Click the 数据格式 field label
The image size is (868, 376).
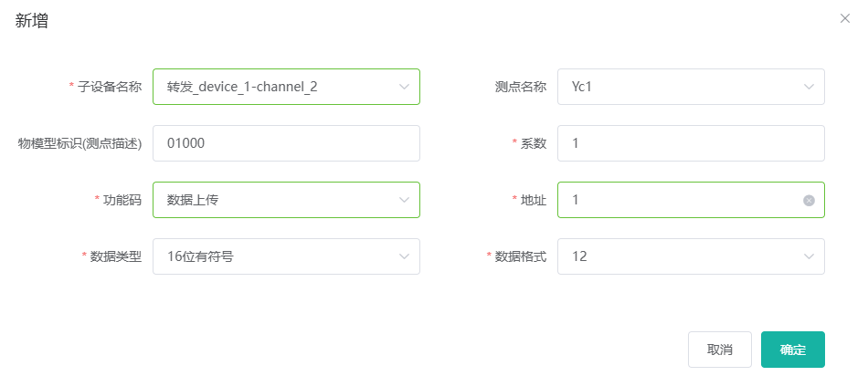coord(521,256)
